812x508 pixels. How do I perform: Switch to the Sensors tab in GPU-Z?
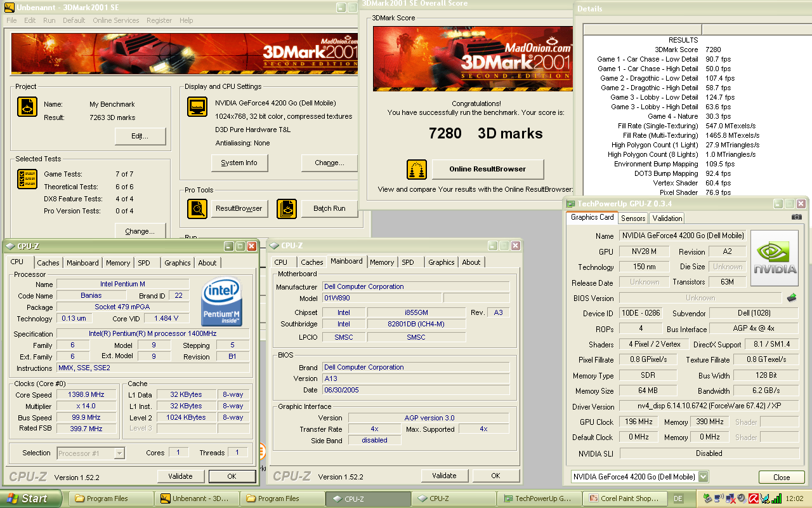click(632, 218)
